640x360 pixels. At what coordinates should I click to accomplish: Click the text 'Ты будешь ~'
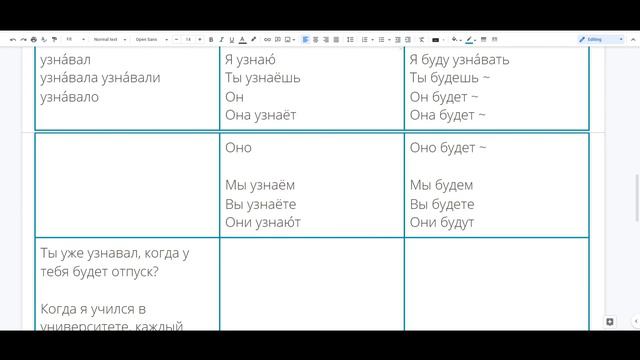pos(449,78)
